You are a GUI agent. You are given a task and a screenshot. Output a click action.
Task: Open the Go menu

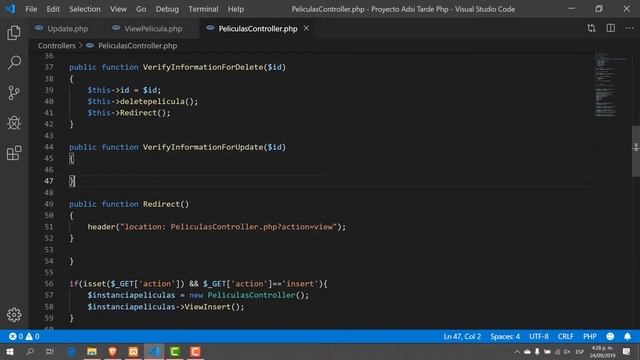pyautogui.click(x=141, y=9)
